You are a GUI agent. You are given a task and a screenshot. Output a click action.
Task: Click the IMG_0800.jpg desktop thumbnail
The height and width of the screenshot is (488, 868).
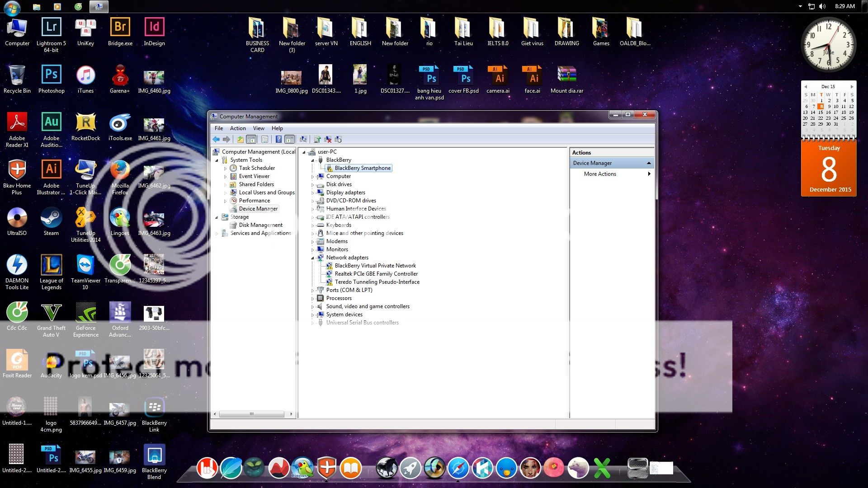point(291,81)
